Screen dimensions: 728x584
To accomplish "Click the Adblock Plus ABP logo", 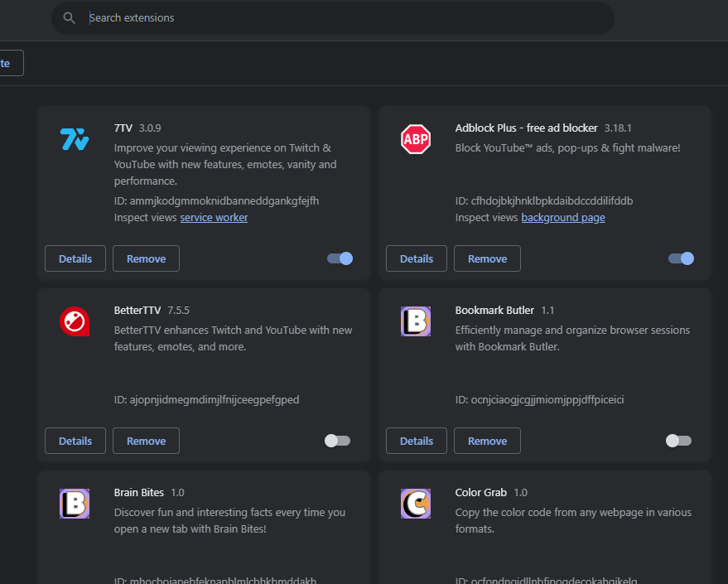I will click(416, 139).
